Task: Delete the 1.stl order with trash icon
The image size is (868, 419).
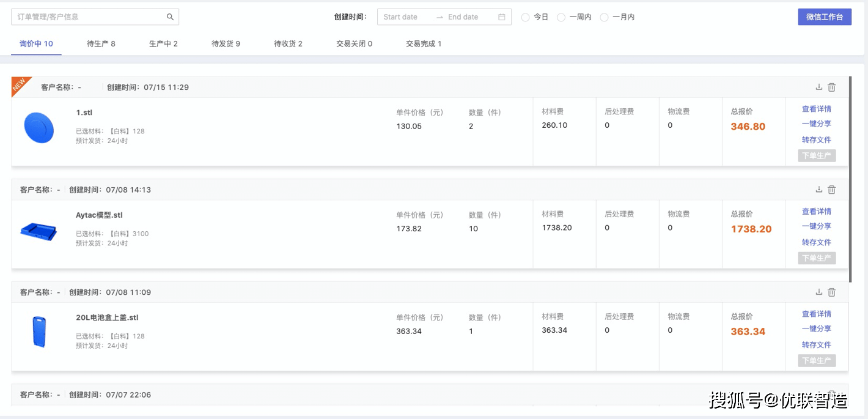Action: tap(832, 87)
